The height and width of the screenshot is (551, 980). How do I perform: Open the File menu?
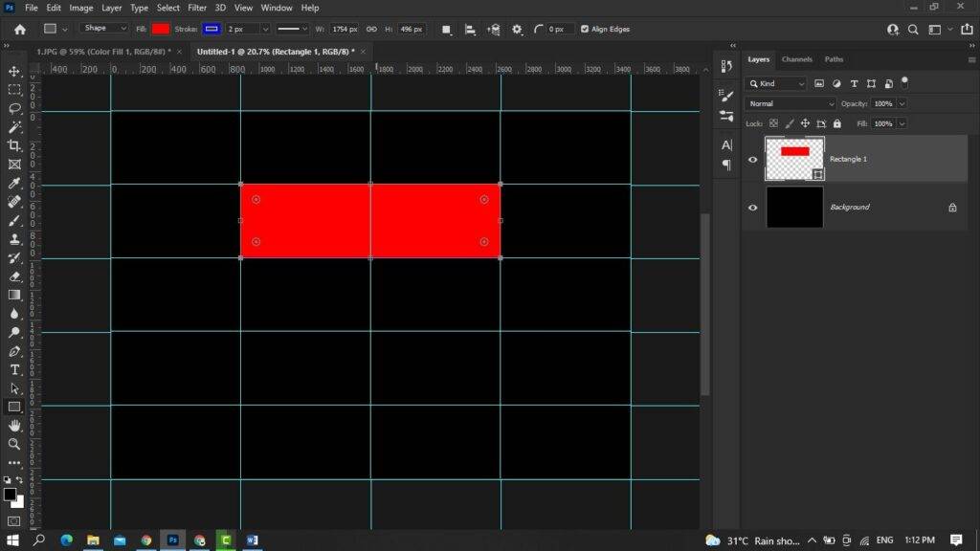pos(32,8)
